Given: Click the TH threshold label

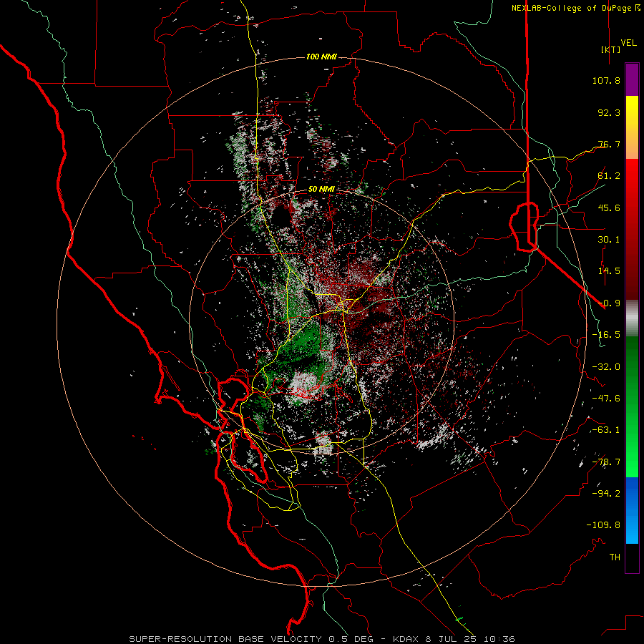Looking at the screenshot, I should (x=615, y=557).
